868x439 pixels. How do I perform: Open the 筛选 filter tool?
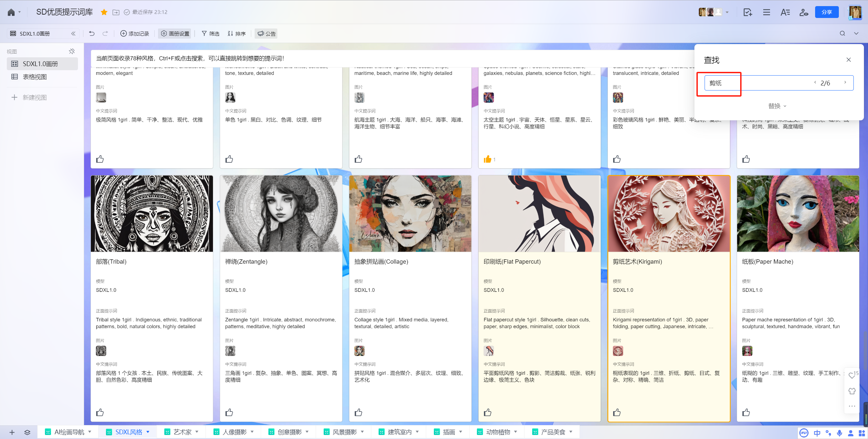click(x=210, y=34)
